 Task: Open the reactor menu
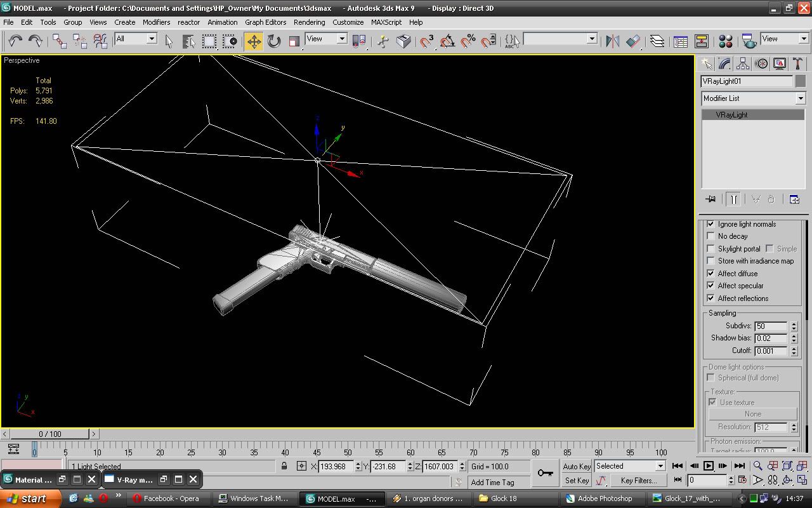coord(188,22)
